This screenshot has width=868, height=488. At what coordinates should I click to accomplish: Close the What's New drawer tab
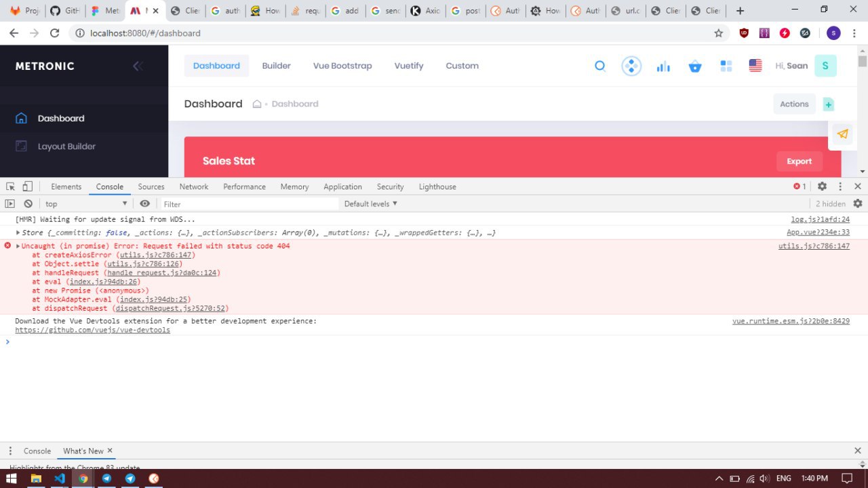pyautogui.click(x=110, y=451)
